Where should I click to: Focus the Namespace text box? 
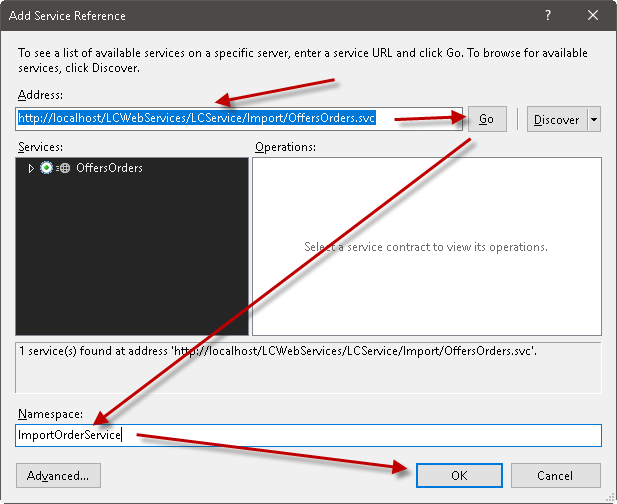click(x=360, y=435)
